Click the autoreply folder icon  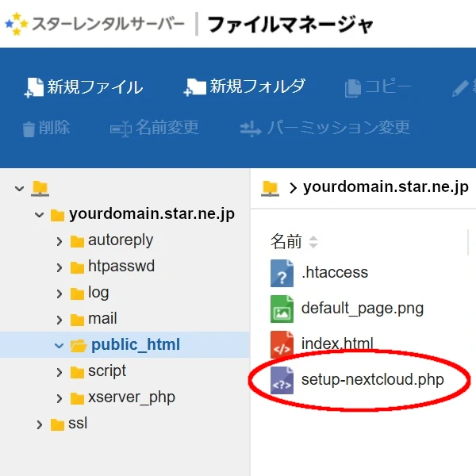tap(77, 242)
